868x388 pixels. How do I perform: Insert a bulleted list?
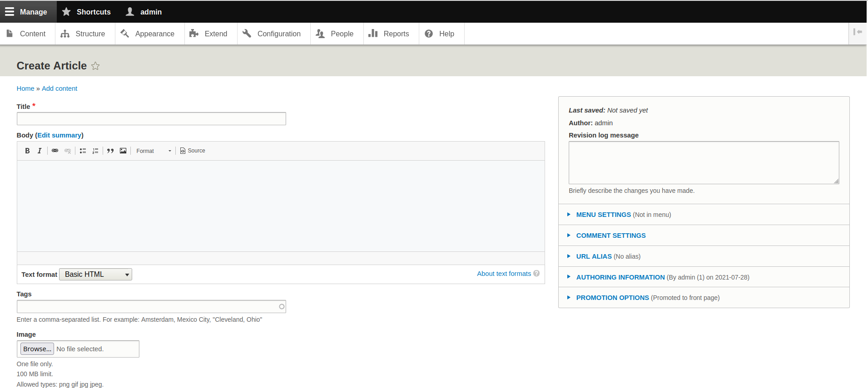click(83, 151)
